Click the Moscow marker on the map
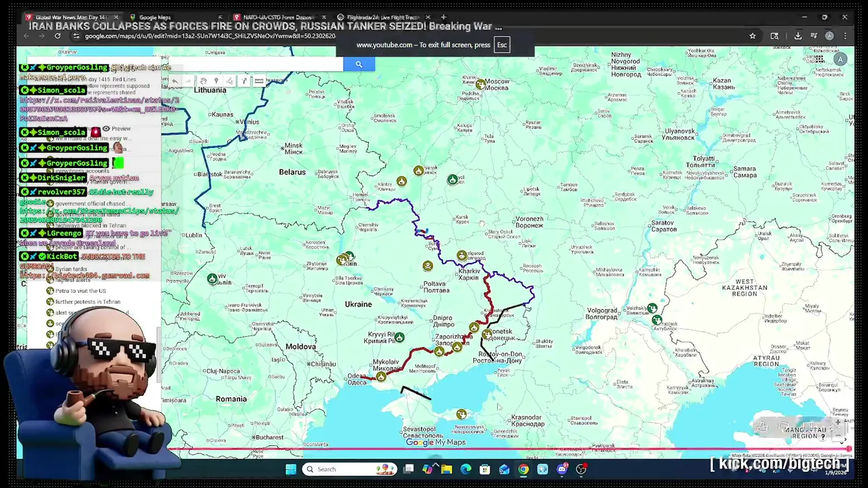The width and height of the screenshot is (868, 488). pyautogui.click(x=480, y=85)
